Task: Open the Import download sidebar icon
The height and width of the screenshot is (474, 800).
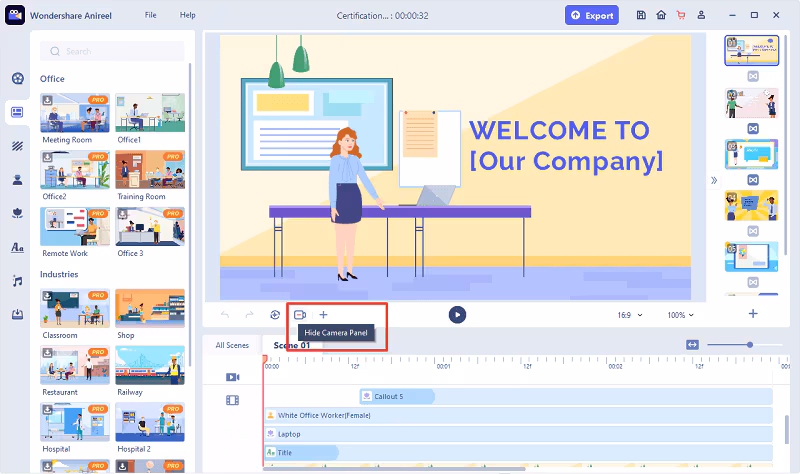Action: pos(17,314)
